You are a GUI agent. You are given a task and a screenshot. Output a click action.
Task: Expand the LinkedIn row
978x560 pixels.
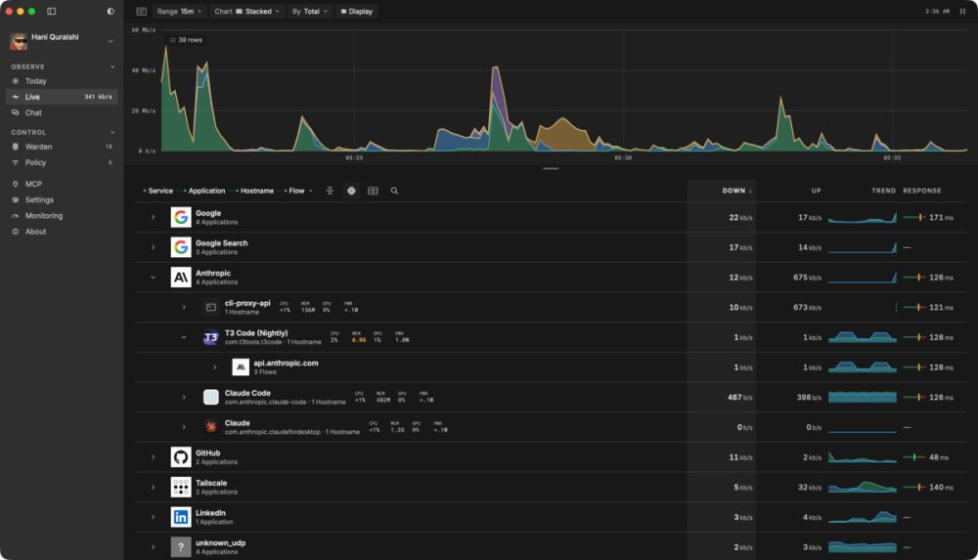click(x=154, y=517)
